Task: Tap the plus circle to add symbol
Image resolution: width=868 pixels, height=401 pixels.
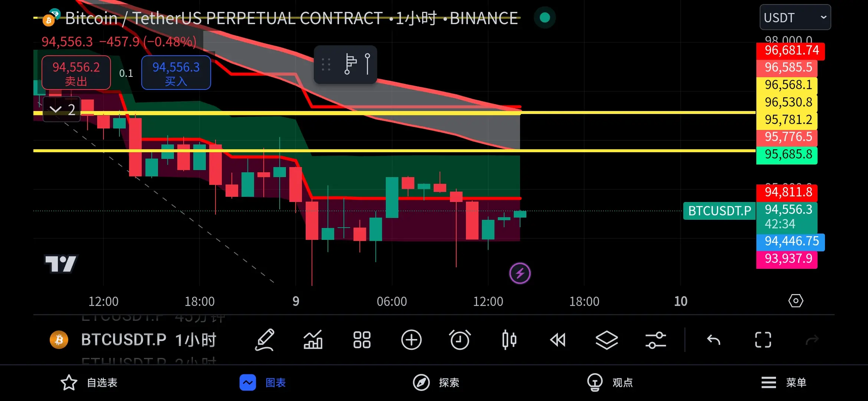Action: [x=411, y=340]
